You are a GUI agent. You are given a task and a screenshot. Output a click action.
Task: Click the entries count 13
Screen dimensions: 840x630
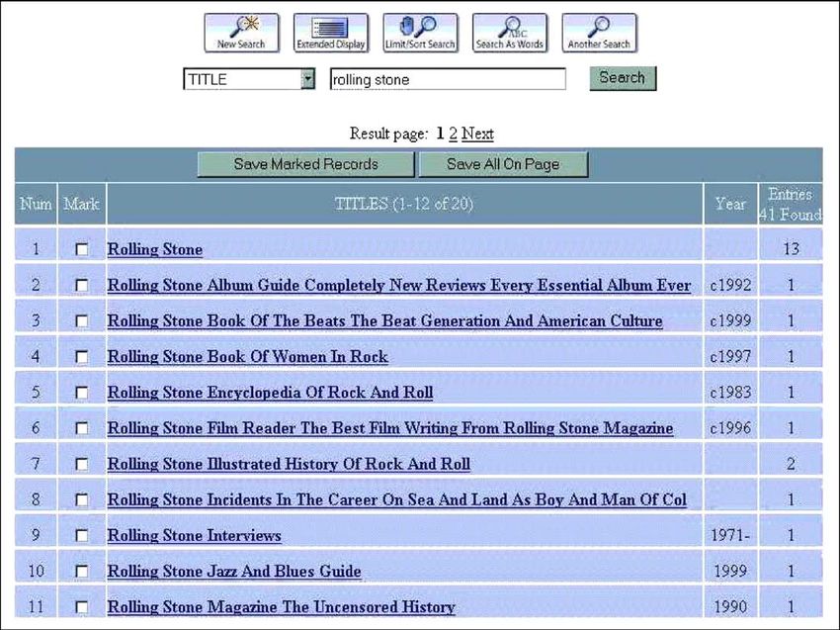[791, 249]
